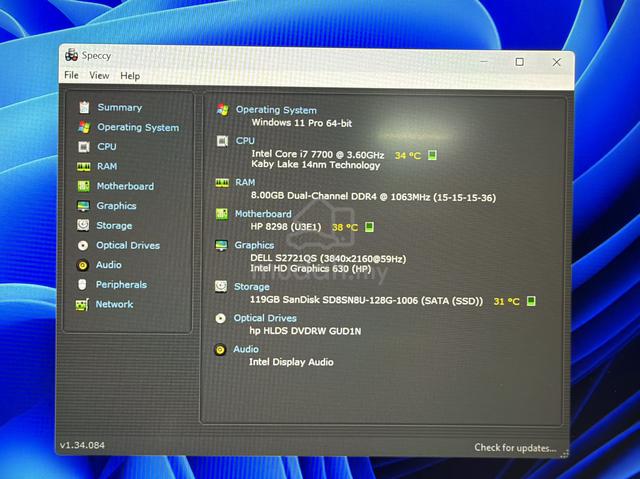Click Check for updates link

pos(515,448)
